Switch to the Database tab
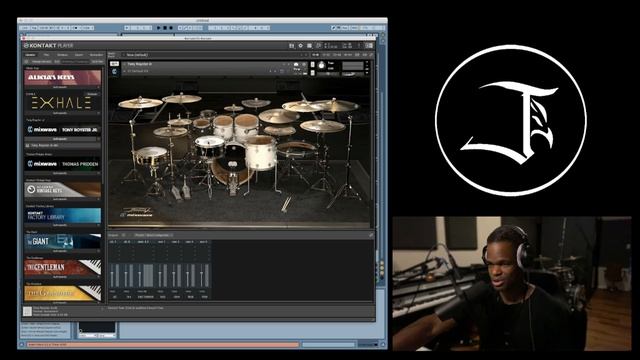The image size is (640, 360). point(62,55)
